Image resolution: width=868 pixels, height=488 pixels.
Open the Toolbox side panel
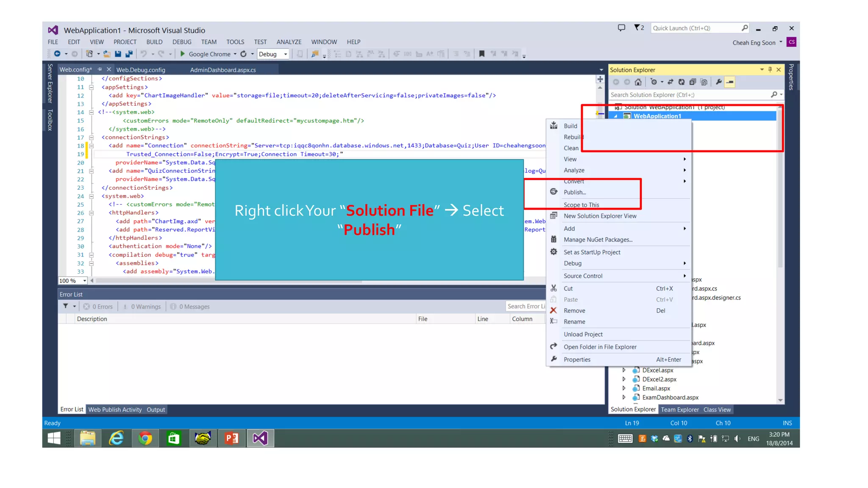pyautogui.click(x=50, y=120)
